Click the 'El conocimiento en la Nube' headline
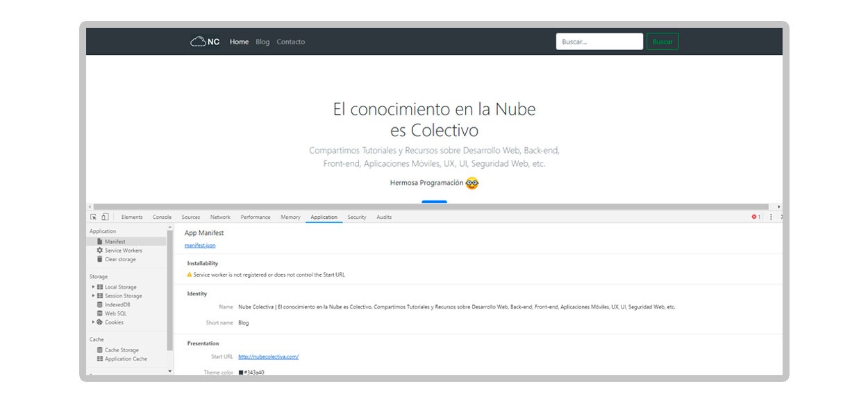868x403 pixels. click(x=435, y=109)
